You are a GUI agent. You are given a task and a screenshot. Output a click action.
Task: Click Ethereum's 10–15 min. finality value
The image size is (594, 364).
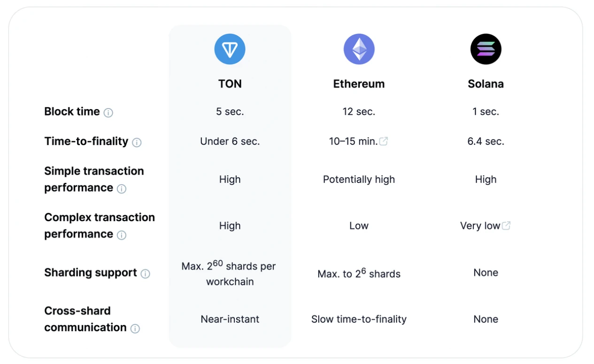click(x=353, y=141)
